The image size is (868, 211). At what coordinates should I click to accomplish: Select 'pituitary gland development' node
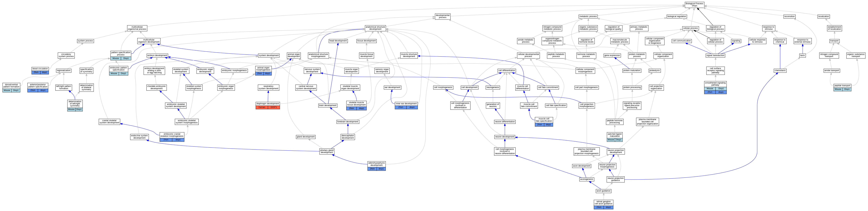(326, 151)
